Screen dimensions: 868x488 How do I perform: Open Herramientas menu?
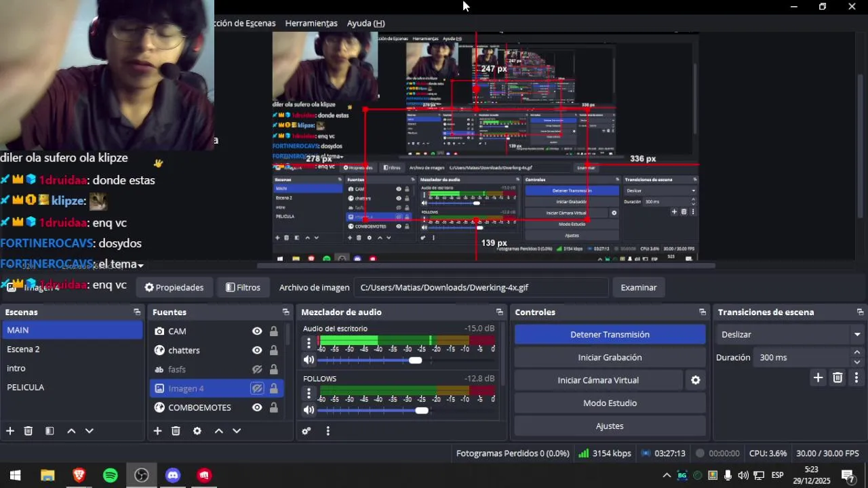(311, 23)
